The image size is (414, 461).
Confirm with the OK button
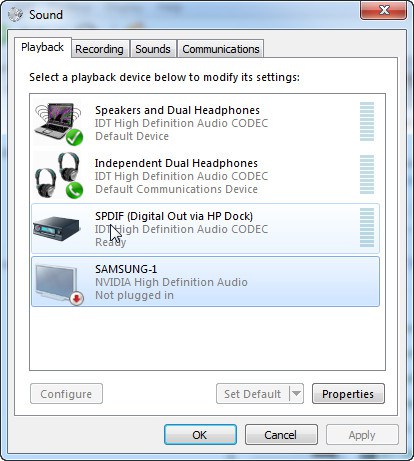pyautogui.click(x=200, y=435)
